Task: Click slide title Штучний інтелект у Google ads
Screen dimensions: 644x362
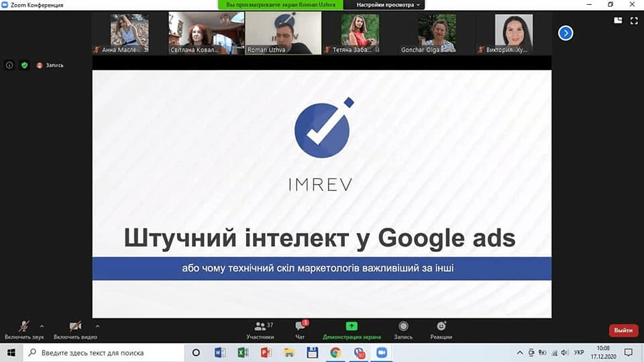Action: click(319, 238)
